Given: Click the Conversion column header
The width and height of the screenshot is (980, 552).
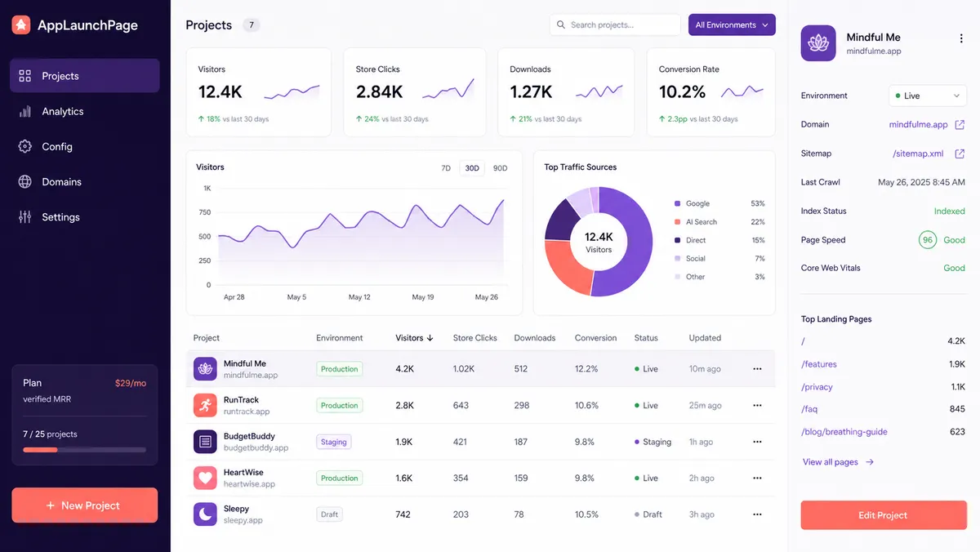Looking at the screenshot, I should (595, 338).
